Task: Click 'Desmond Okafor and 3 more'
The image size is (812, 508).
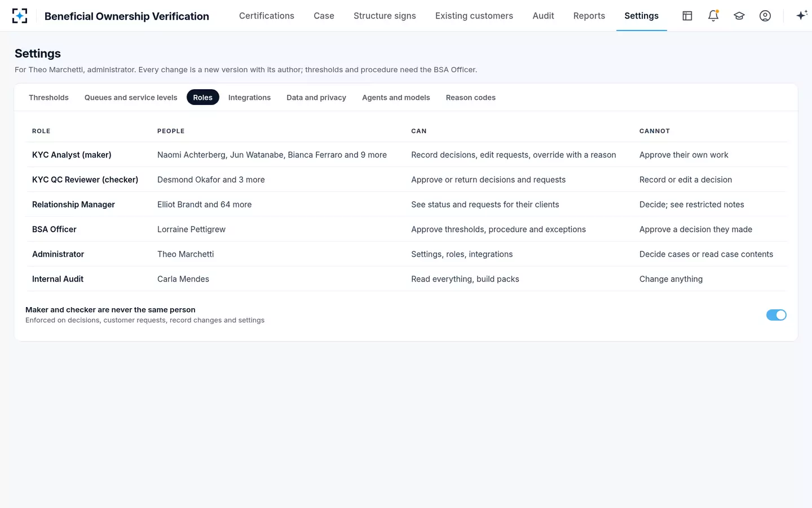Action: pyautogui.click(x=211, y=179)
